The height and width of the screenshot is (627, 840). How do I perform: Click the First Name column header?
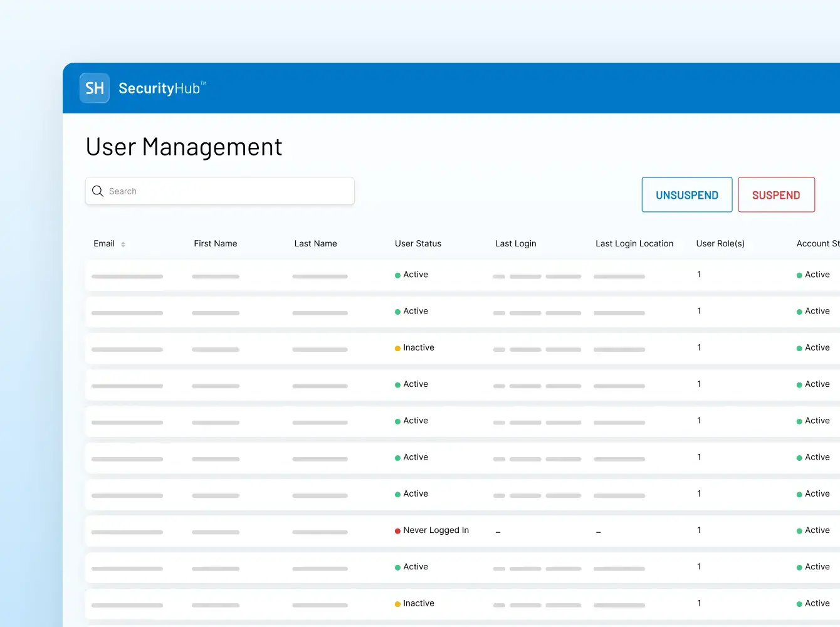tap(215, 244)
